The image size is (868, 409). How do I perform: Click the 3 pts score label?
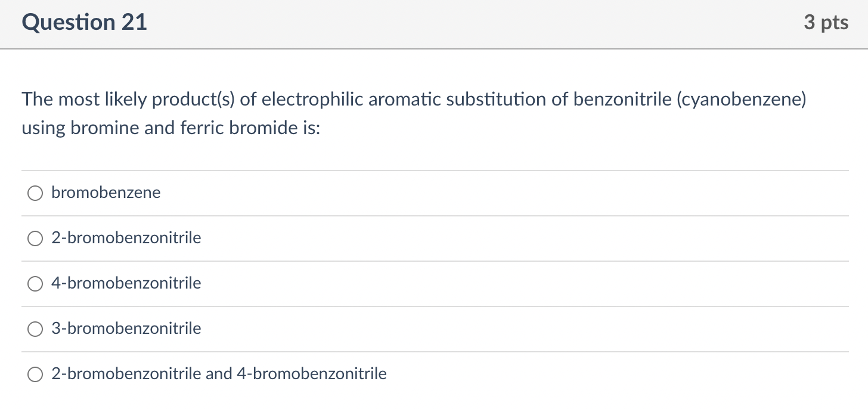(826, 23)
